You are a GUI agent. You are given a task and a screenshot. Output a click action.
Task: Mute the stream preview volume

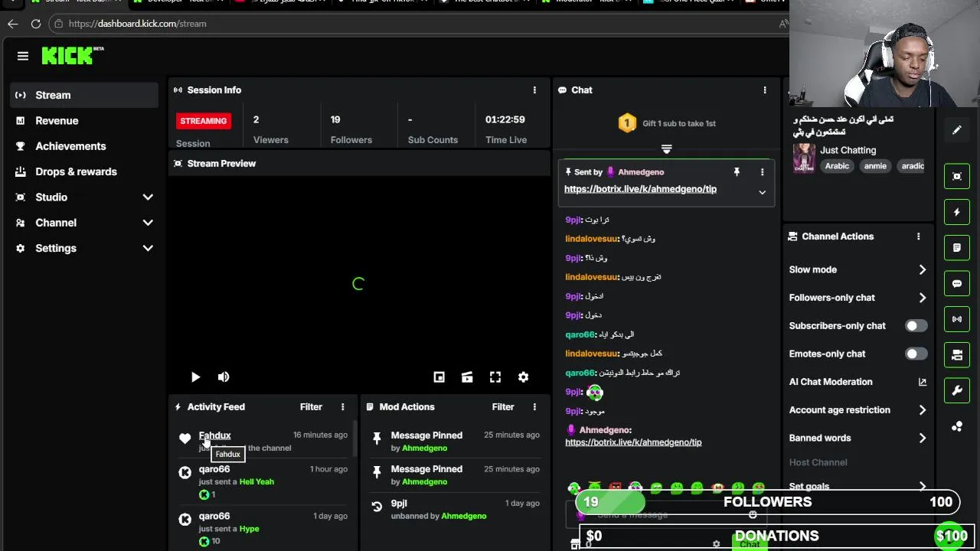pos(224,377)
